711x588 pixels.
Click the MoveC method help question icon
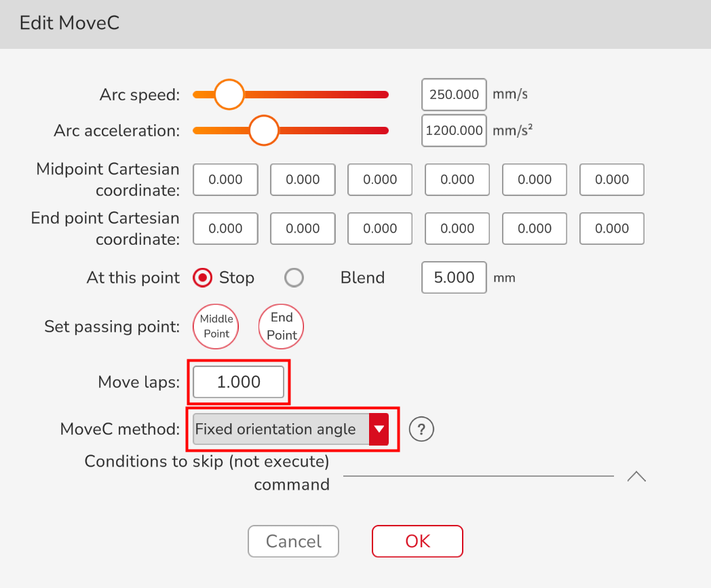(421, 429)
